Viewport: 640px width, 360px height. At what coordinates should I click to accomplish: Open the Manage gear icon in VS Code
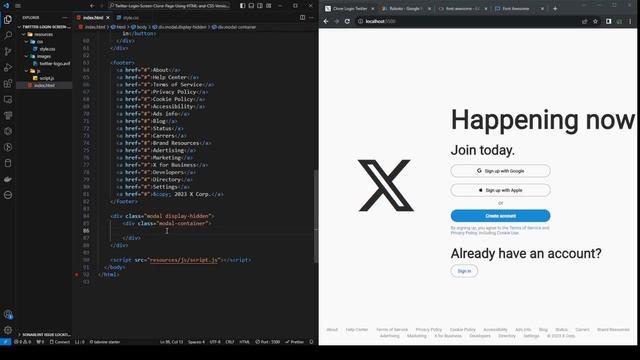(8, 330)
